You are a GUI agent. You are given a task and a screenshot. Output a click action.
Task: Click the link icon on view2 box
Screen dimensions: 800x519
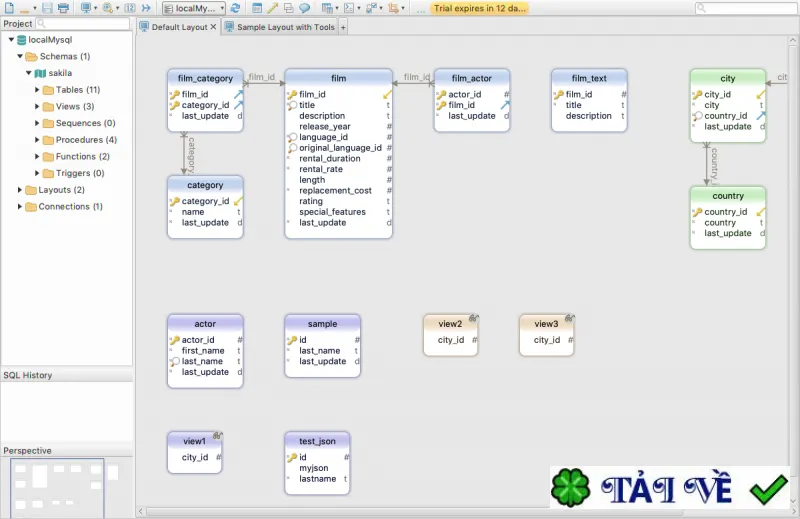(473, 318)
